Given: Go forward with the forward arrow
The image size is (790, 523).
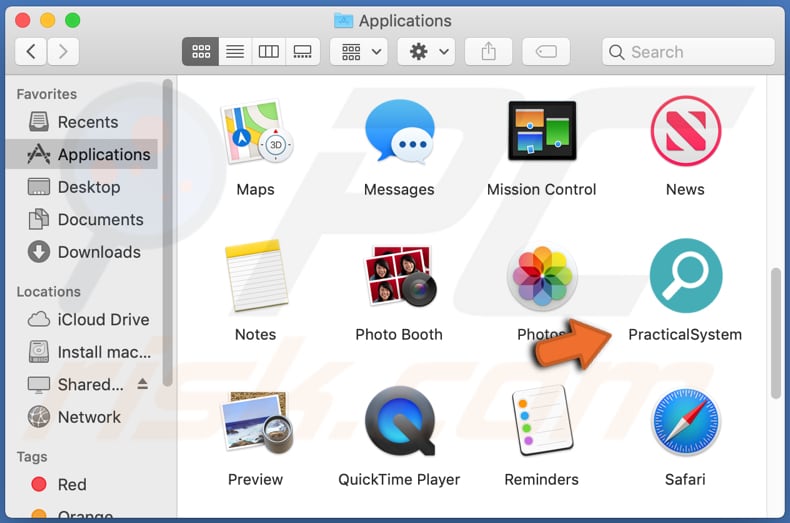Looking at the screenshot, I should (x=63, y=51).
